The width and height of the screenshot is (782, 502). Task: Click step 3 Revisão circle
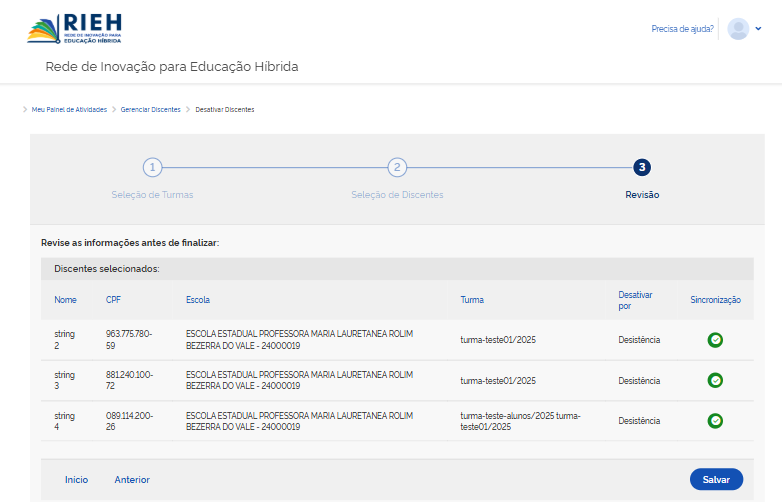click(642, 168)
